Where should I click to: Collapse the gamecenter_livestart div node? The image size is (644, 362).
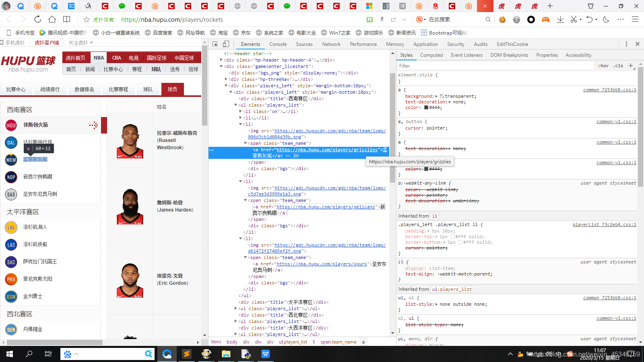[221, 66]
